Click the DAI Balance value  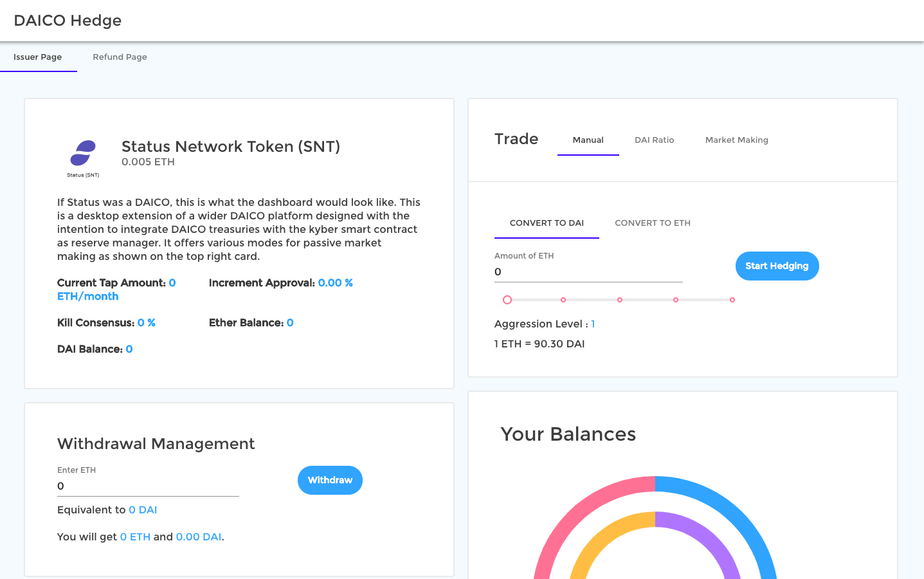coord(129,349)
